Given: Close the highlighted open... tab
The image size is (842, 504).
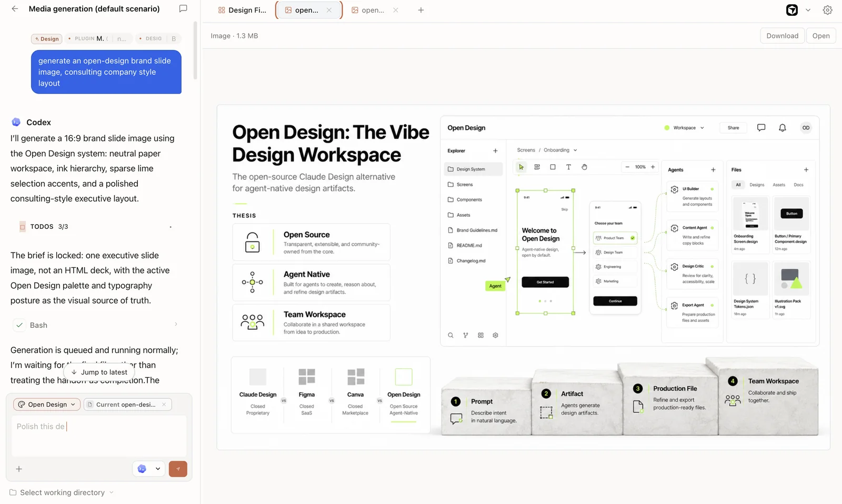Looking at the screenshot, I should pos(329,10).
